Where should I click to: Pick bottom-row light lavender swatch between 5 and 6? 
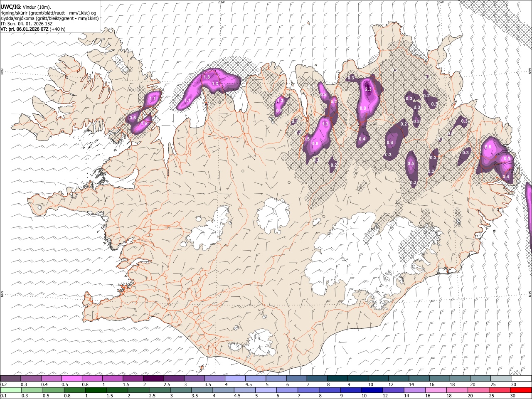coord(266,390)
